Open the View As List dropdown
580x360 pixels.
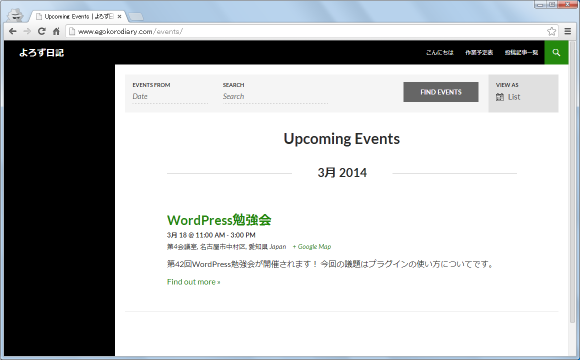[523, 94]
